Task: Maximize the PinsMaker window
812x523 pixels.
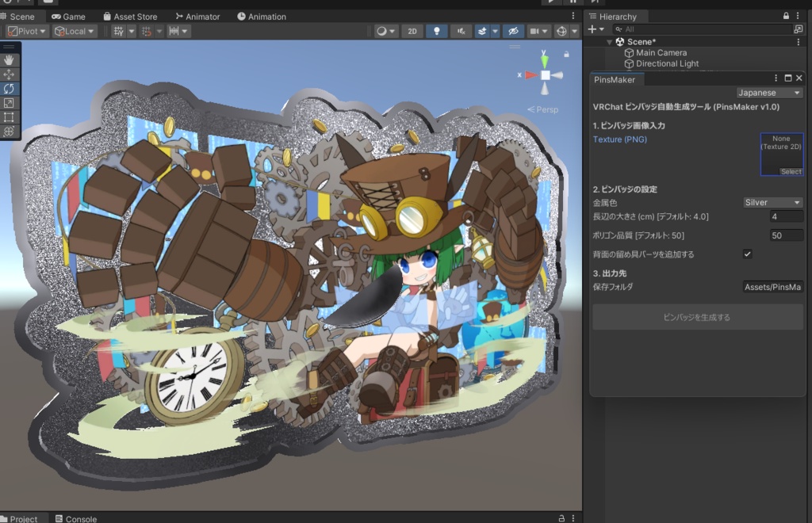Action: pyautogui.click(x=787, y=78)
